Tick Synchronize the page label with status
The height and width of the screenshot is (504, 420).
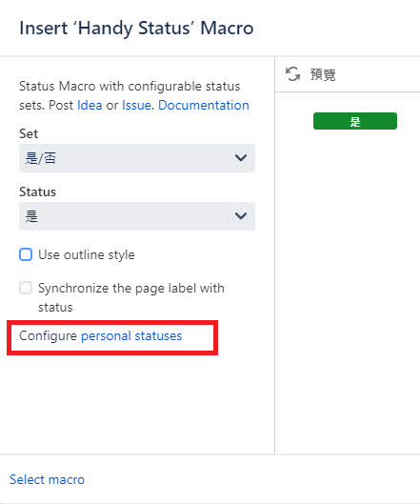pos(26,288)
